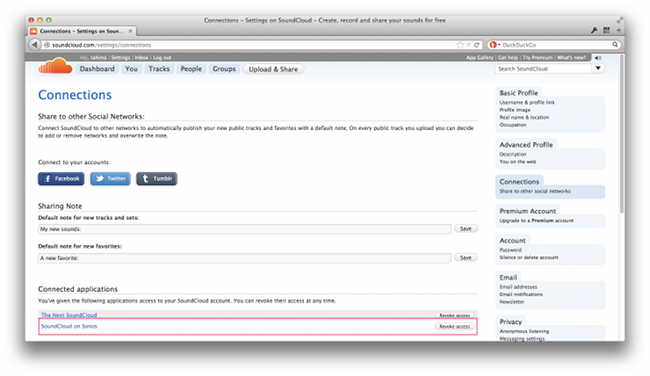Edit the 'My new sounds:' note field
This screenshot has width=650, height=376.
tap(245, 229)
